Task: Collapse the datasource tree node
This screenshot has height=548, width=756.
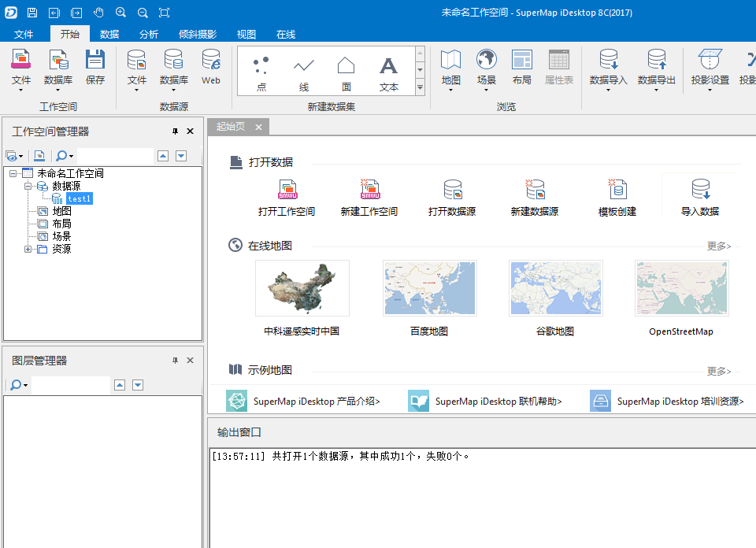Action: coord(28,186)
